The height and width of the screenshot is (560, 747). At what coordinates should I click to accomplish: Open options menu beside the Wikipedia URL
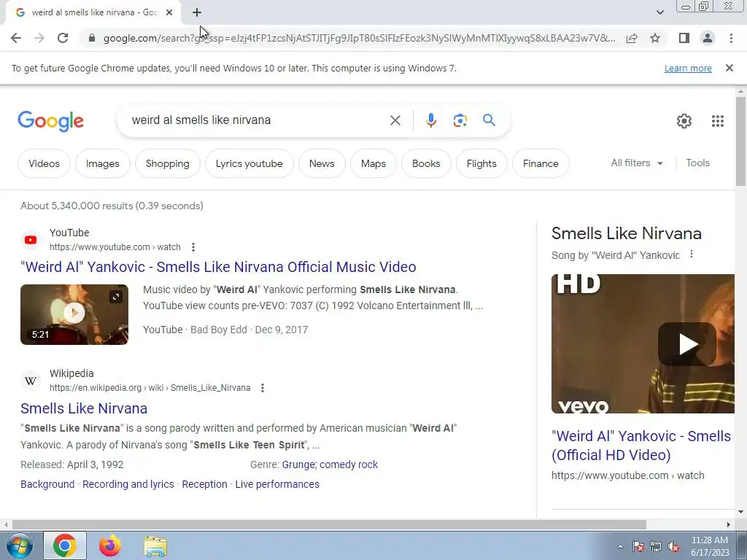pyautogui.click(x=262, y=388)
